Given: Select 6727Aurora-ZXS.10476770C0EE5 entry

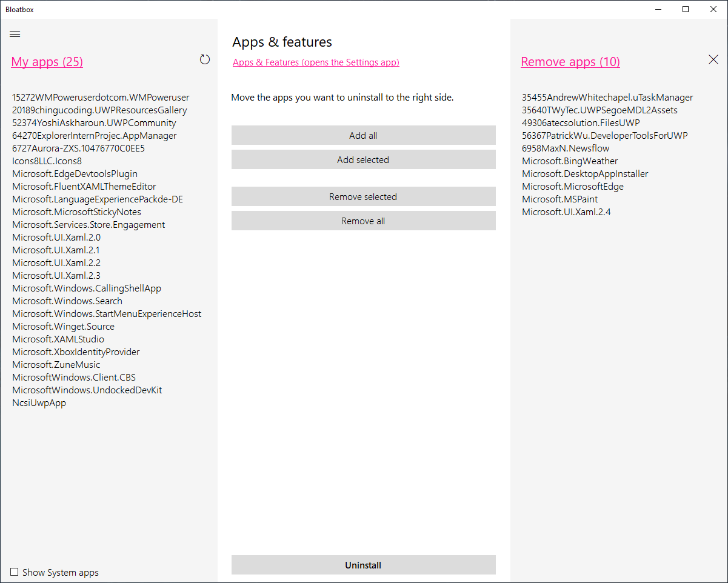Looking at the screenshot, I should click(78, 148).
